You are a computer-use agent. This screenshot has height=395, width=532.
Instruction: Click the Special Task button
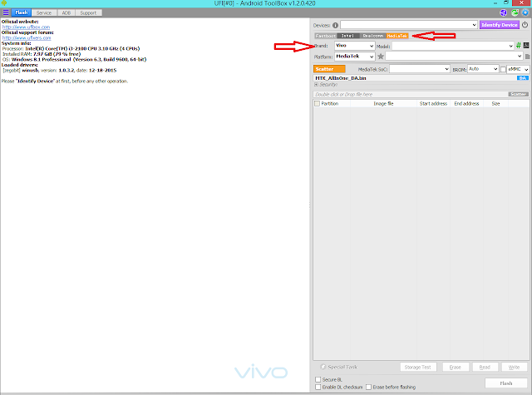coord(339,368)
